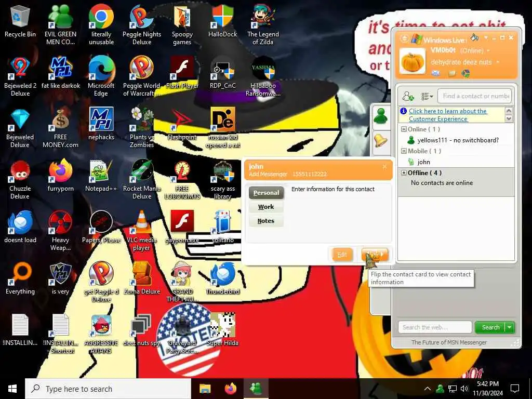
Task: Focus the Find a contact search field
Action: (x=475, y=96)
